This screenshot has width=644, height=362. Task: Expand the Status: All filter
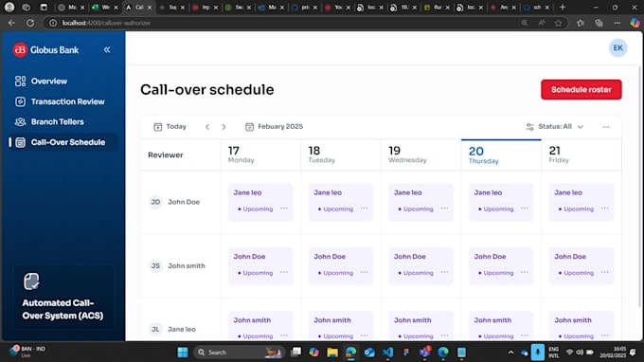[554, 127]
